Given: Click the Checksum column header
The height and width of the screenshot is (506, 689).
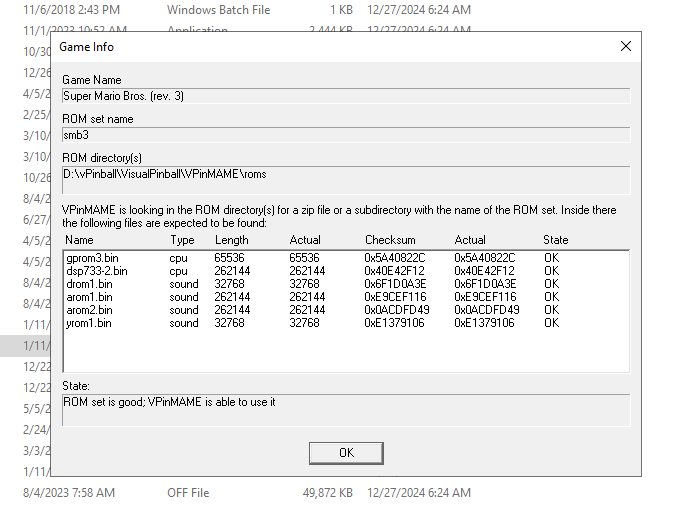Looking at the screenshot, I should (x=390, y=240).
